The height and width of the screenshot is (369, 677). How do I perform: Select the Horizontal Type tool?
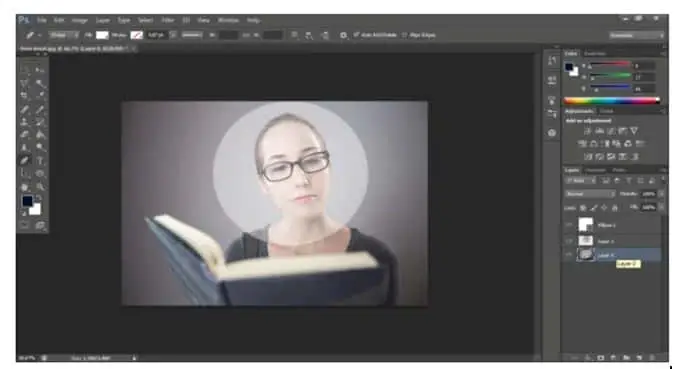pyautogui.click(x=40, y=161)
